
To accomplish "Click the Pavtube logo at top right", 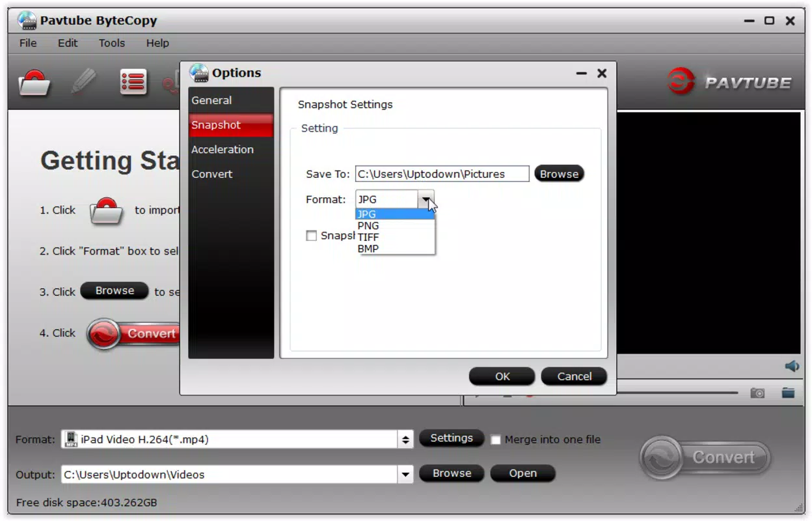I will point(729,83).
